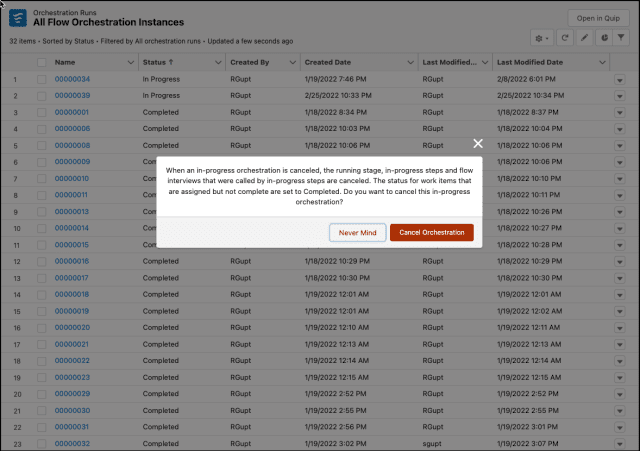Screen dimensions: 640x451
Task: Click the Never Mind button
Action: pos(357,232)
